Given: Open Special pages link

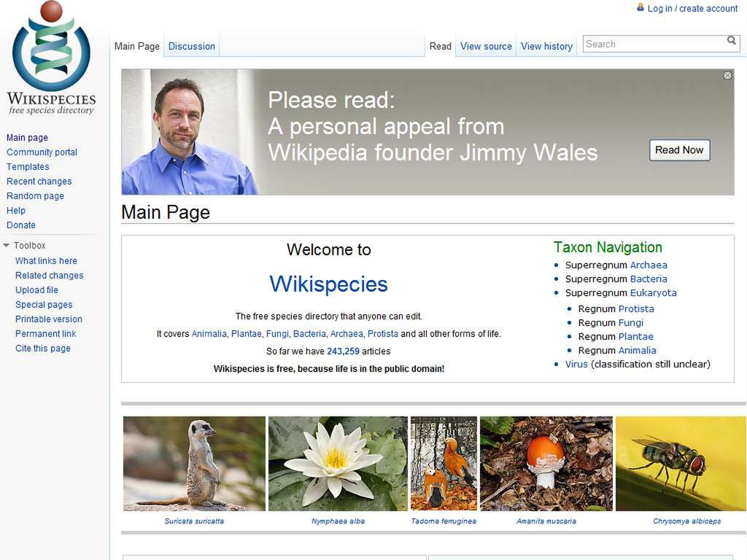Looking at the screenshot, I should [44, 305].
